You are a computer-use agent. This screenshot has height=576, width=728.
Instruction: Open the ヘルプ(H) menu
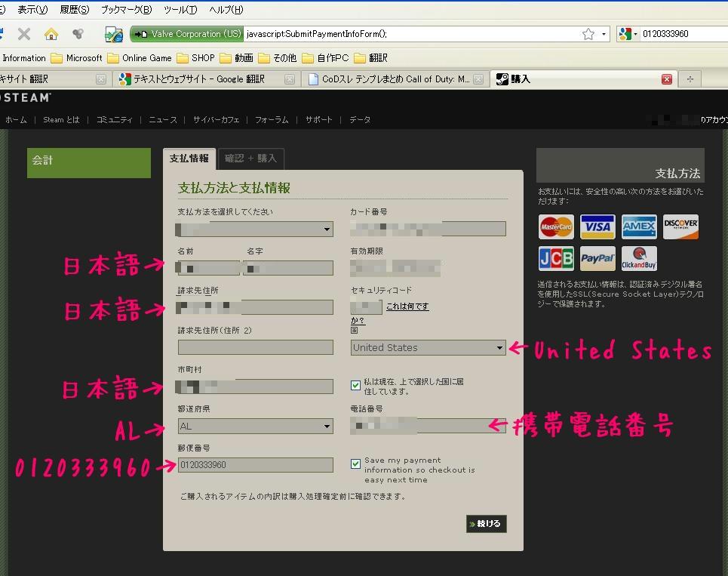(x=226, y=9)
